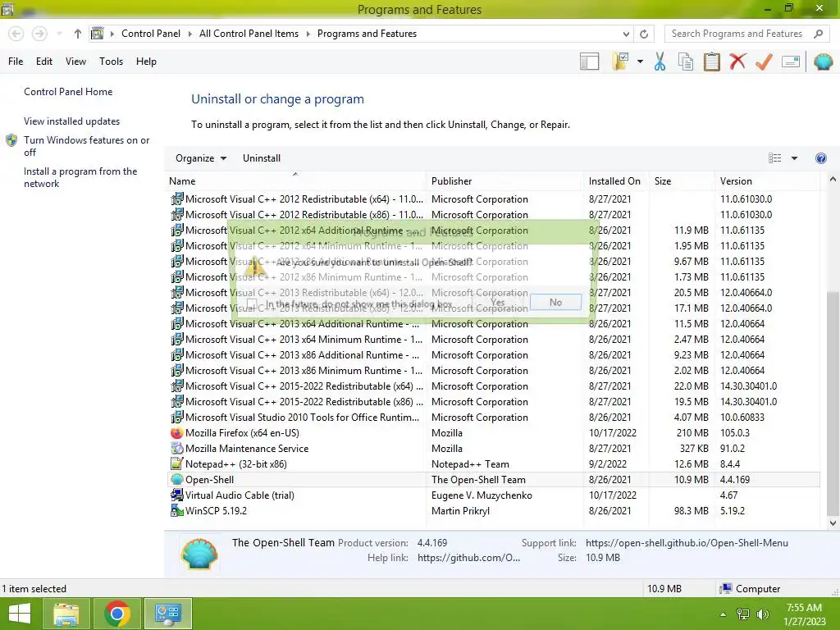The width and height of the screenshot is (840, 630).
Task: Select Notepad++ (32-bit x86) row
Action: tap(492, 464)
